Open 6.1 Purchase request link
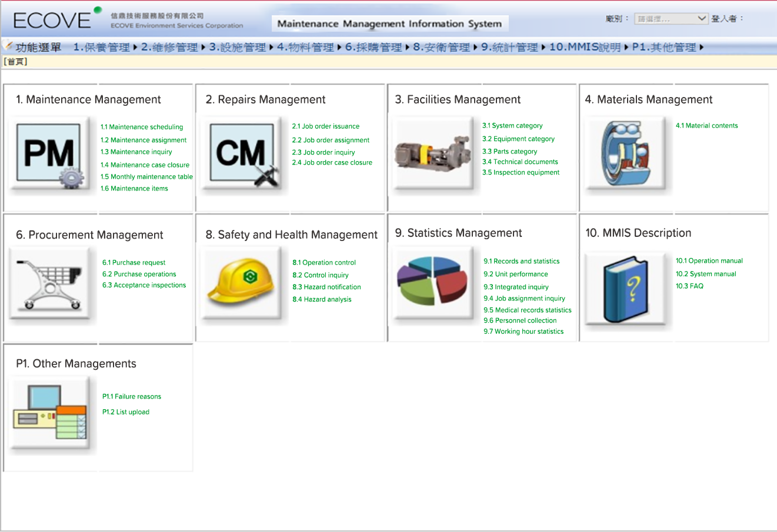This screenshot has height=532, width=777. click(x=134, y=263)
